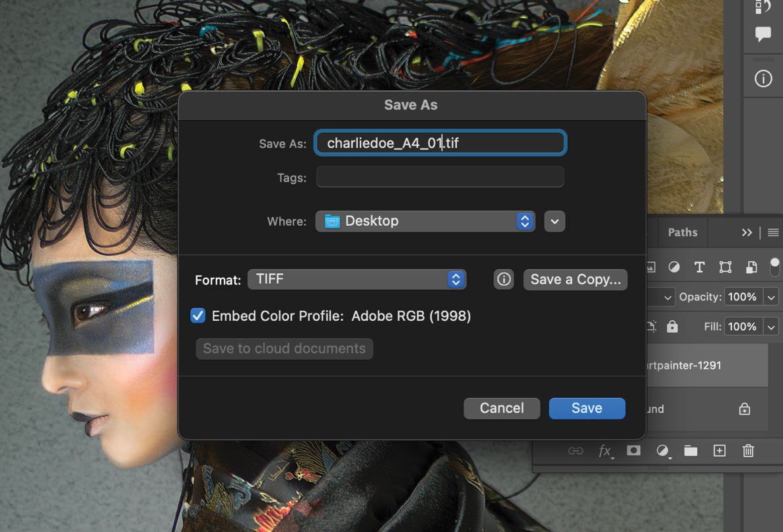This screenshot has height=532, width=783.
Task: Click Save a Copy...
Action: [x=575, y=279]
